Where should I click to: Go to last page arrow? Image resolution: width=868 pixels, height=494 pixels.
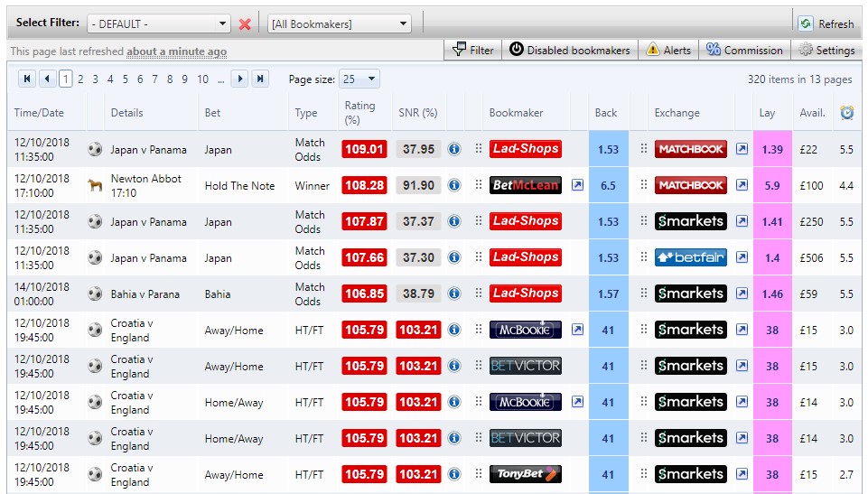[260, 79]
